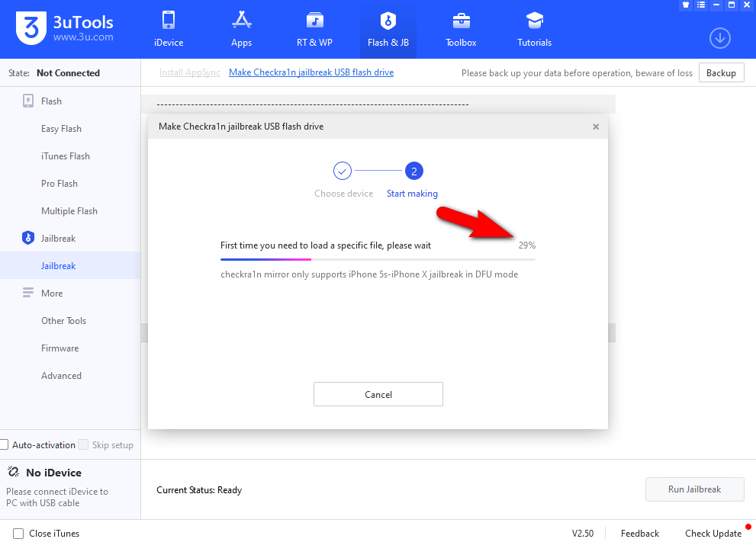Click the 29% progress value

(x=527, y=245)
